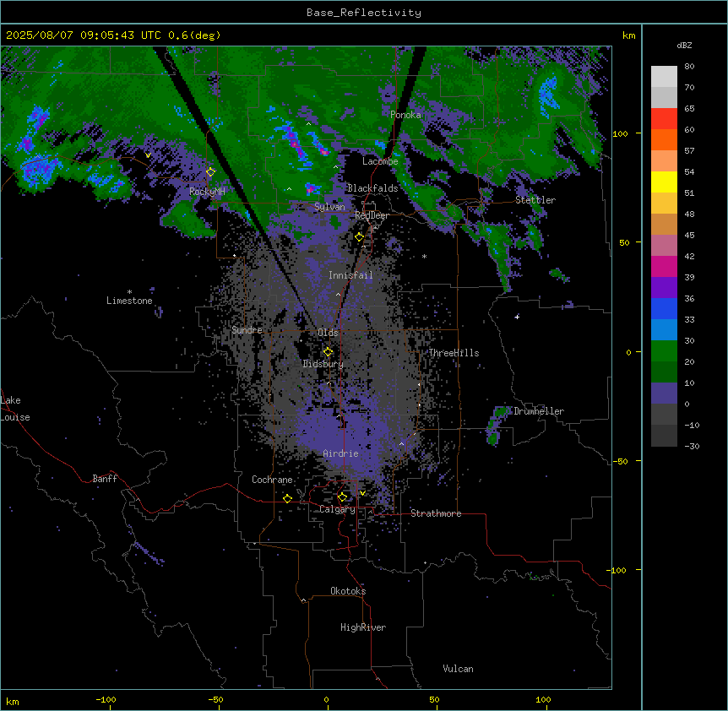Click the Ponoka label

pyautogui.click(x=405, y=115)
